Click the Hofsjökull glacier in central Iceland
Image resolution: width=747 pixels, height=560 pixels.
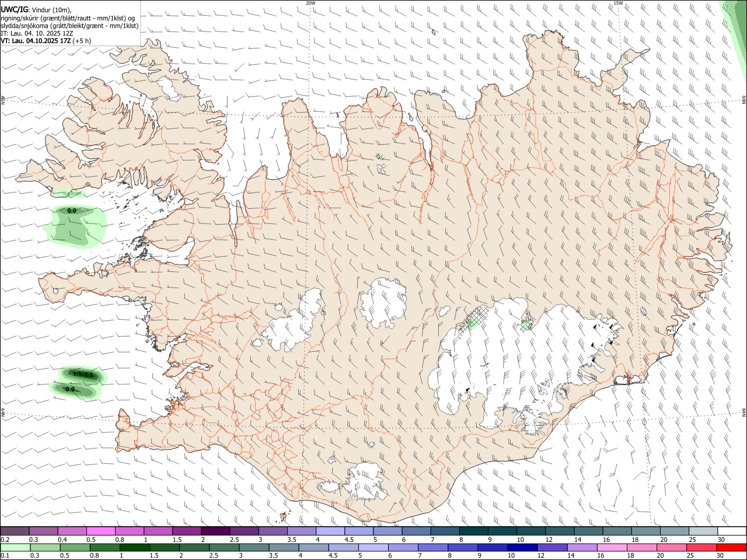click(x=383, y=303)
